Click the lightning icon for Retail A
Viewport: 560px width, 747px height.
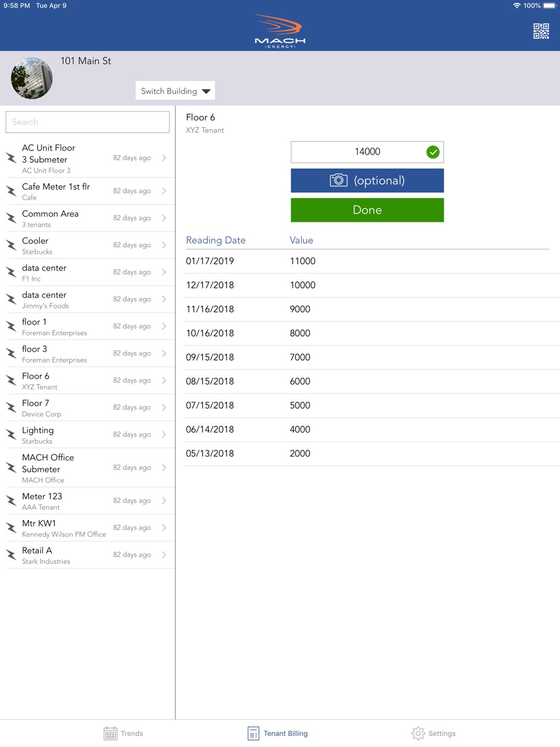11,554
